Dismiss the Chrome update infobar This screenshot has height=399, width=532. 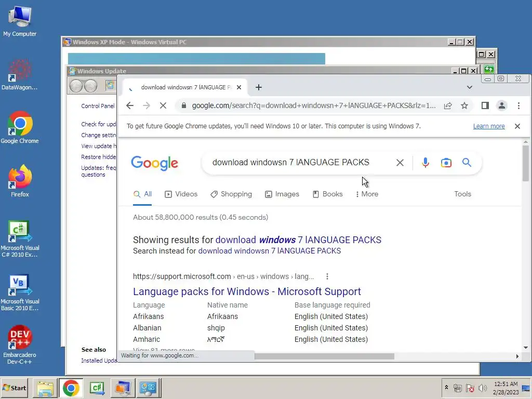[x=517, y=126]
